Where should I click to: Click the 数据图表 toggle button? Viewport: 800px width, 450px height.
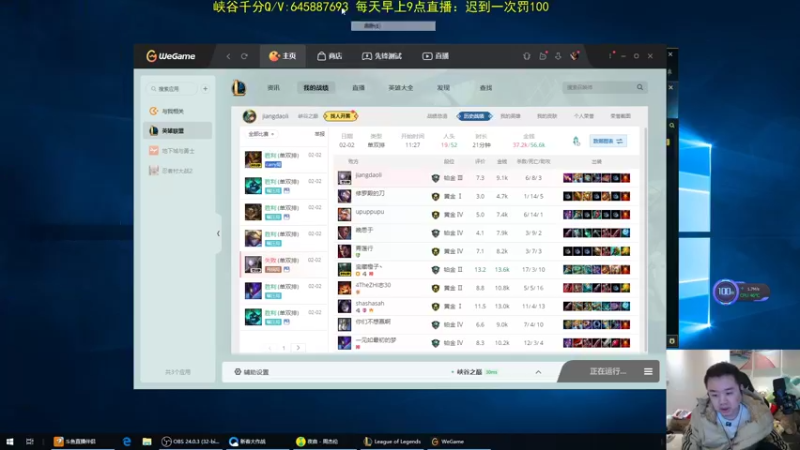click(x=608, y=141)
